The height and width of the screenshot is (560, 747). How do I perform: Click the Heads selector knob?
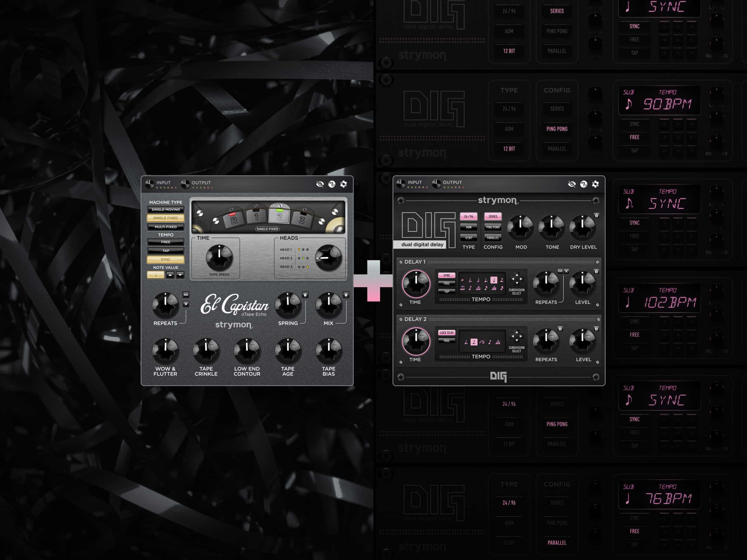point(328,258)
